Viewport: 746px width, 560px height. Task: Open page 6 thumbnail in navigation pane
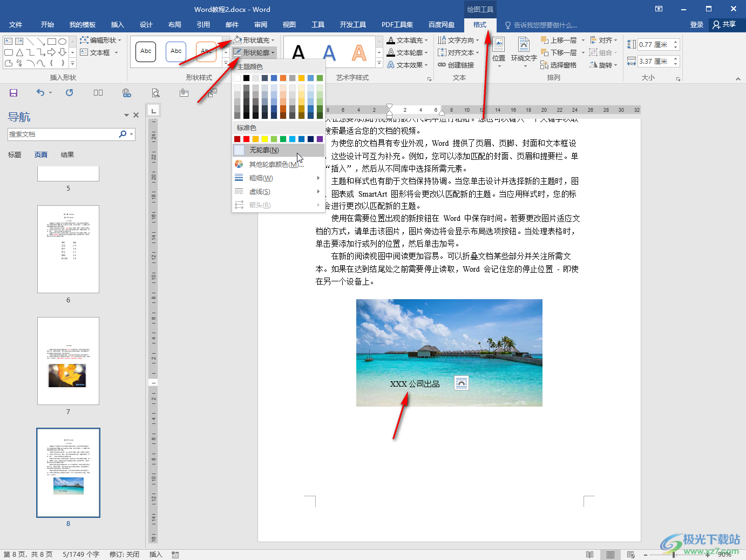pos(68,249)
